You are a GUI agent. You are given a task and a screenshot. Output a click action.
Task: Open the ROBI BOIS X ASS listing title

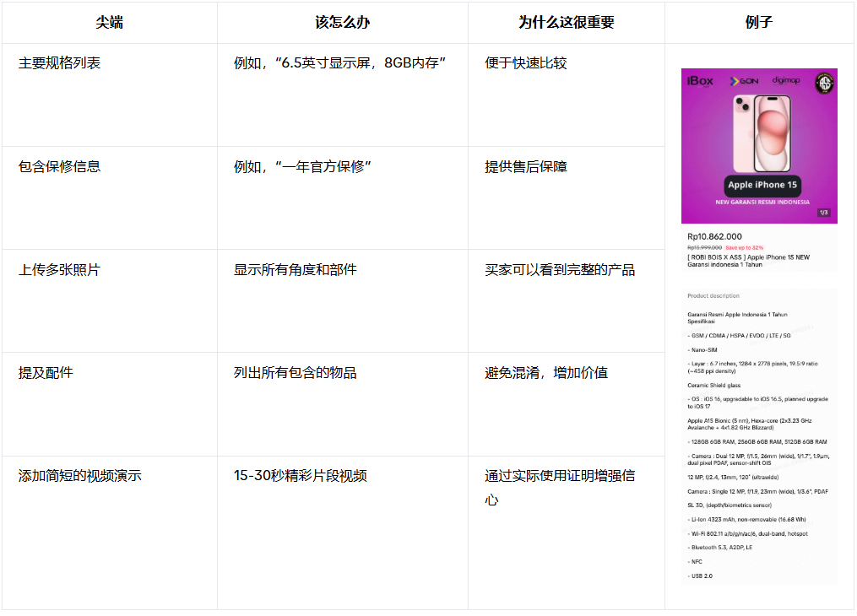click(747, 260)
